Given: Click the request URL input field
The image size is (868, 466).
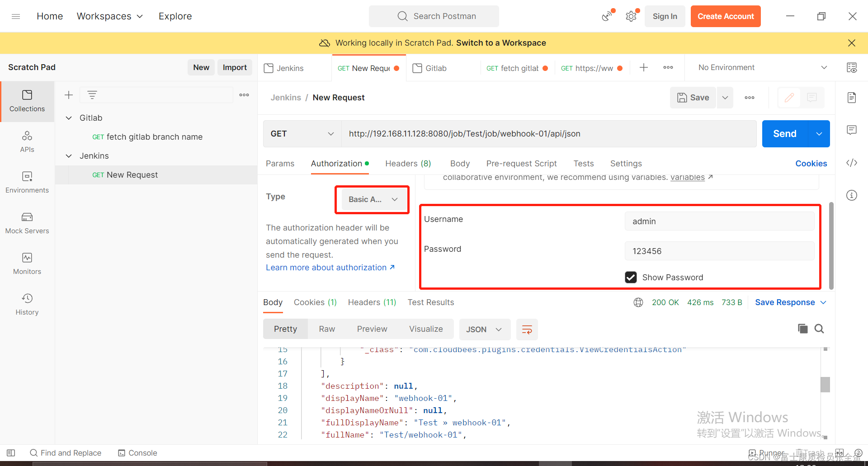Looking at the screenshot, I should point(549,134).
